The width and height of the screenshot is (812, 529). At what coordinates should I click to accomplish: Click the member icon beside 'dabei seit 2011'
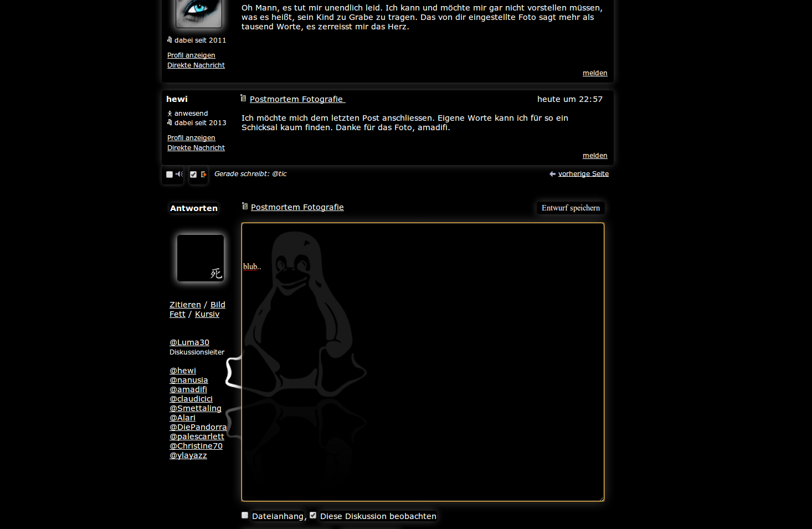click(x=169, y=40)
